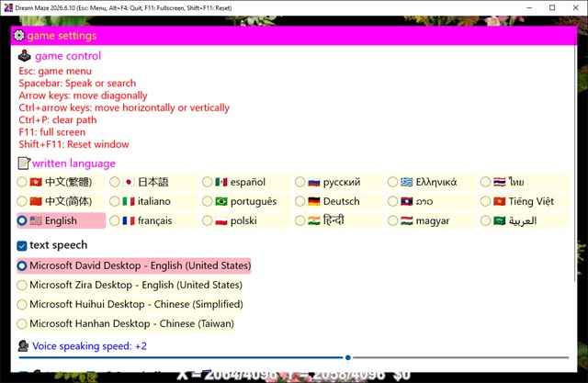Select português radio button
Image resolution: width=588 pixels, height=383 pixels.
[x=207, y=202]
